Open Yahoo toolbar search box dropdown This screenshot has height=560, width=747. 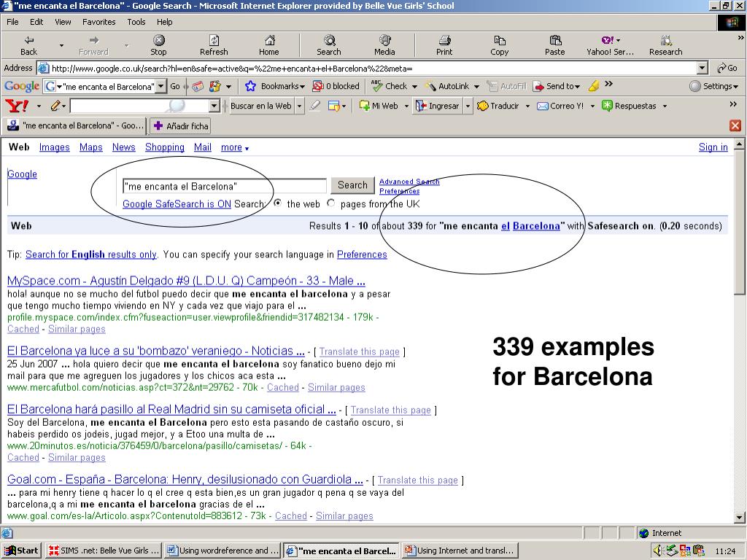point(214,106)
